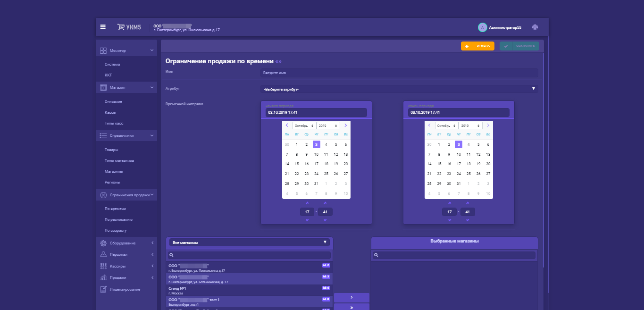Go to previous month in end-period calendar

(x=429, y=126)
